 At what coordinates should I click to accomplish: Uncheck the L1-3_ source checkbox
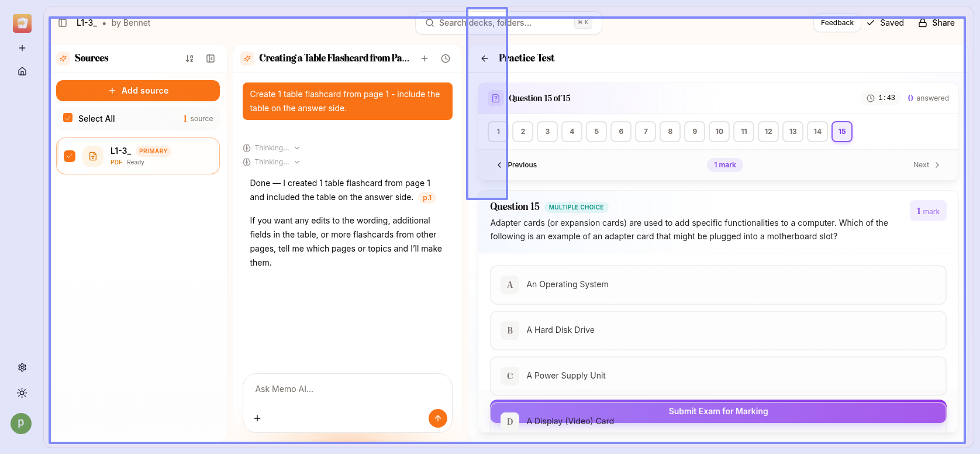(70, 156)
